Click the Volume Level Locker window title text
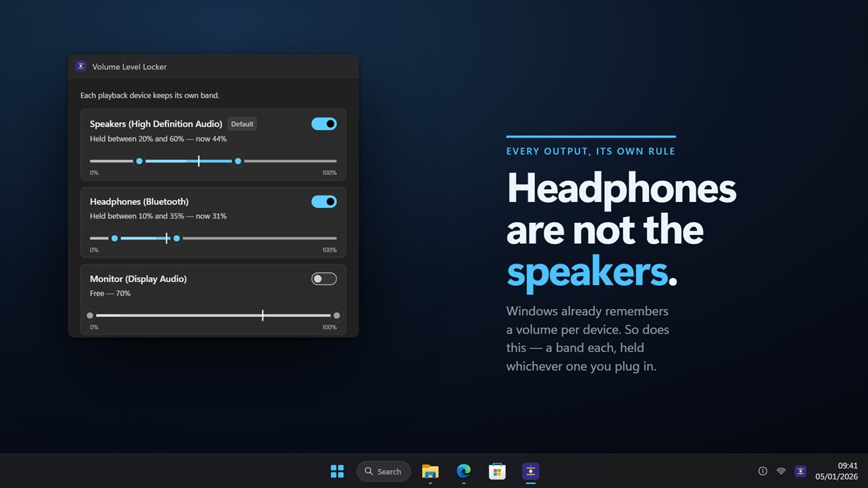The image size is (868, 488). click(130, 66)
